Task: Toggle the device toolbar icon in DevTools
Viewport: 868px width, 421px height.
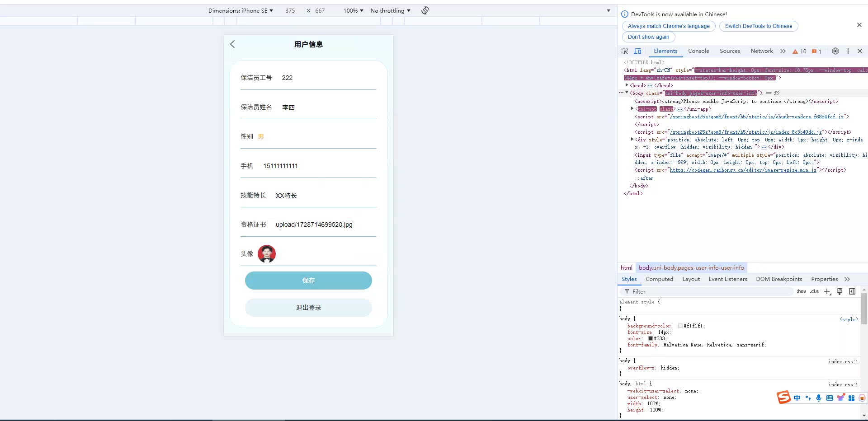Action: (638, 51)
